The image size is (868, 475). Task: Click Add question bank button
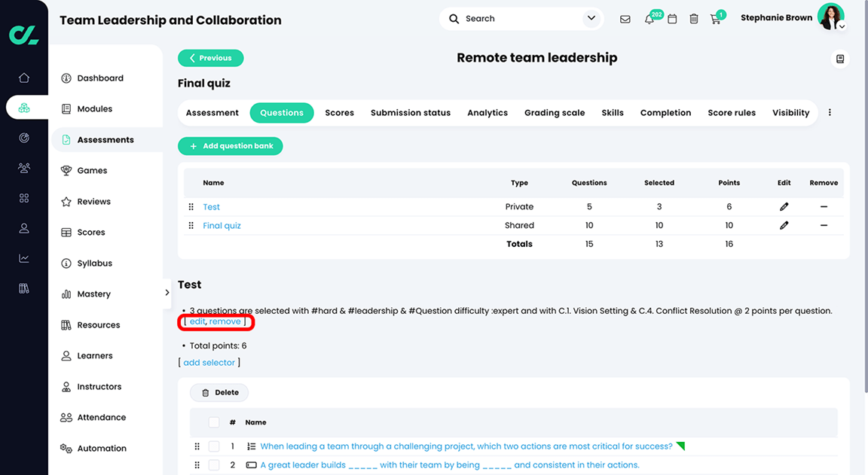click(231, 146)
